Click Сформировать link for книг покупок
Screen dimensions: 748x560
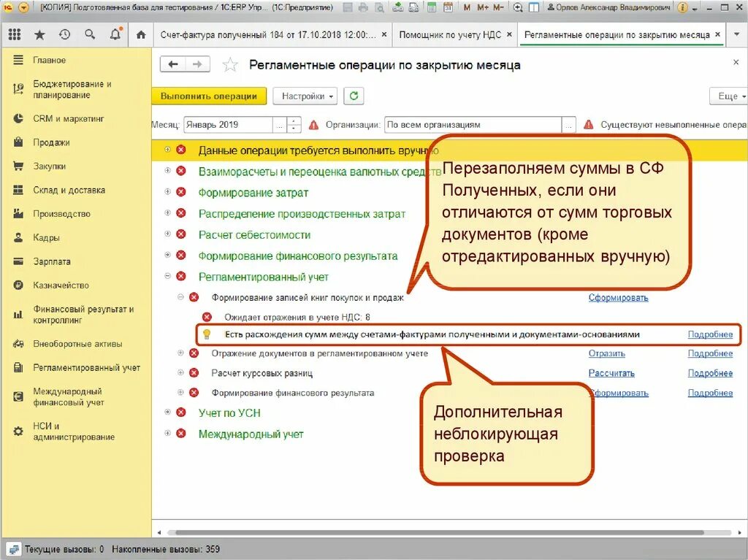(618, 298)
